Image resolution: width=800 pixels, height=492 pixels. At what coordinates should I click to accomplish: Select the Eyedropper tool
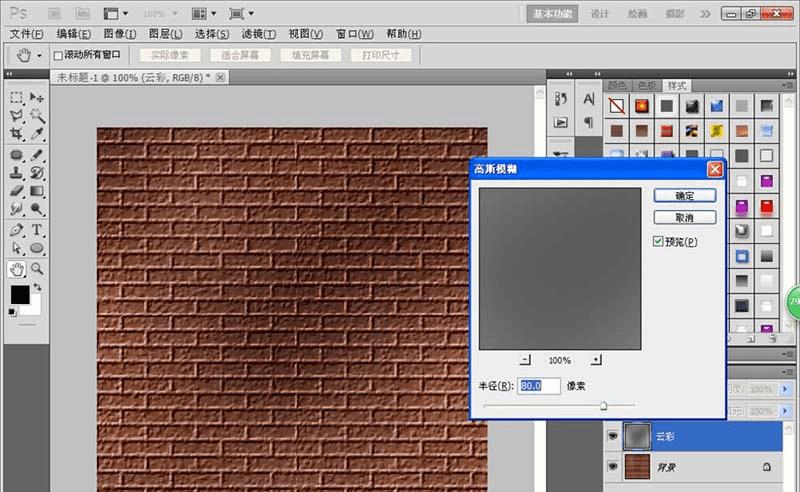[37, 134]
